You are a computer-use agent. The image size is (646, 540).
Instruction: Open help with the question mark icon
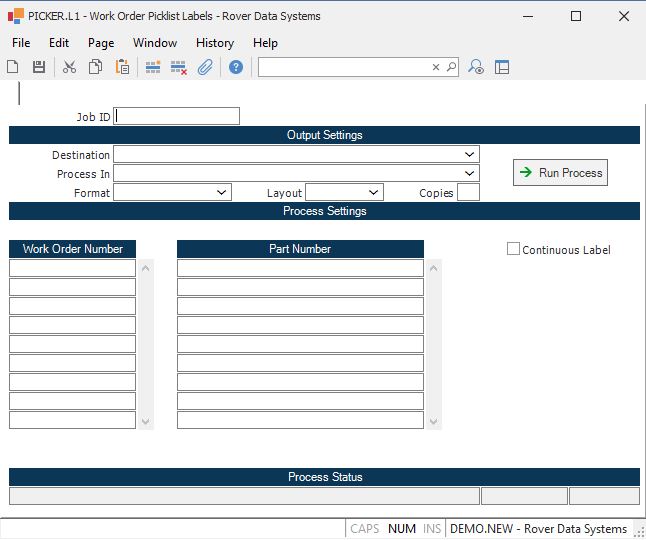tap(236, 67)
